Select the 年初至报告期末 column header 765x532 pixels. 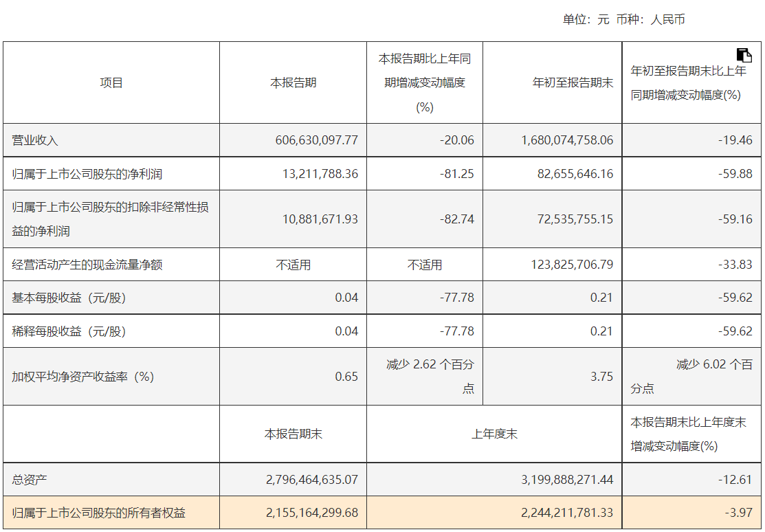tap(573, 83)
